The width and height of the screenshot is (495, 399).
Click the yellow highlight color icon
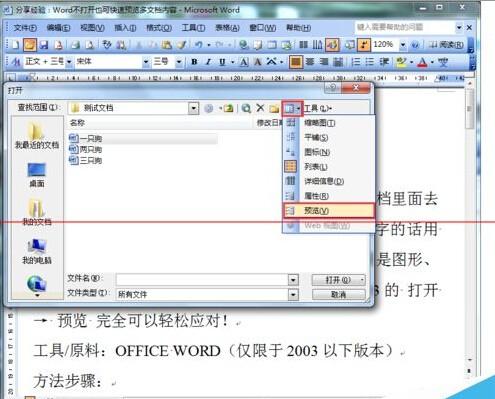tap(401, 62)
